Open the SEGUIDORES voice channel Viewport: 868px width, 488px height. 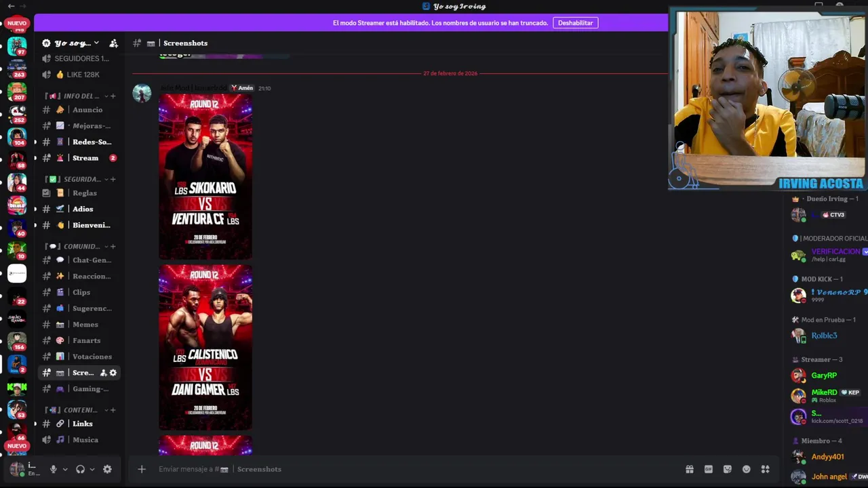pyautogui.click(x=80, y=58)
